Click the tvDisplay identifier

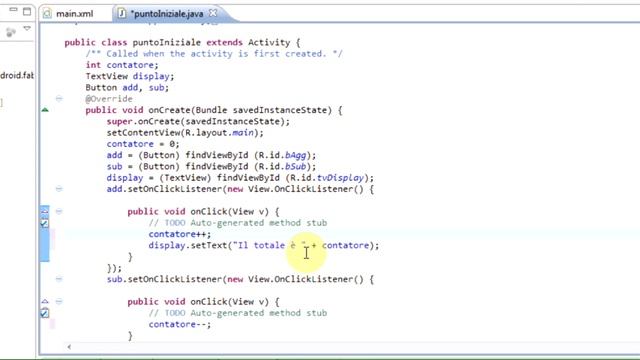tap(340, 178)
